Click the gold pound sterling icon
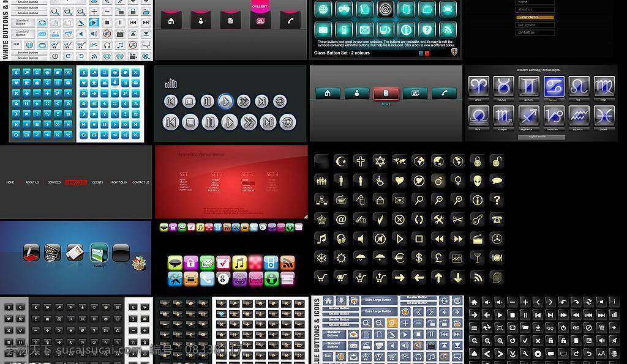This screenshot has width=627, height=364. 438,258
